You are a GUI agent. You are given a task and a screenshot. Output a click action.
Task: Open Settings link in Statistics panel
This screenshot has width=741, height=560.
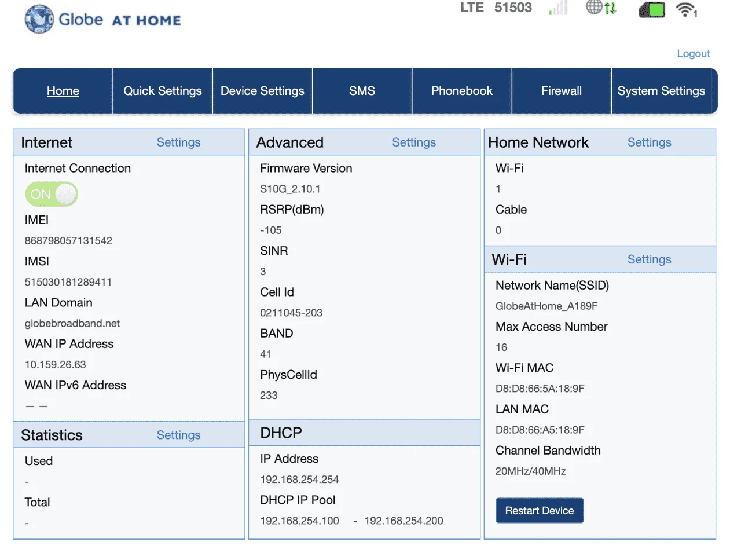pos(178,435)
